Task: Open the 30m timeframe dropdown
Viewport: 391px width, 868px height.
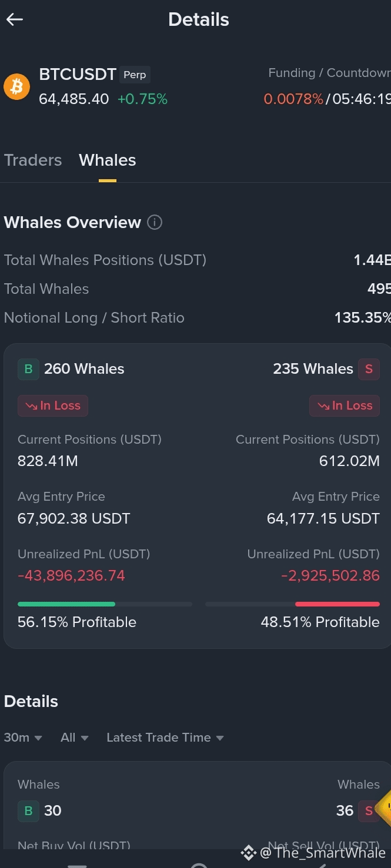Action: coord(23,738)
